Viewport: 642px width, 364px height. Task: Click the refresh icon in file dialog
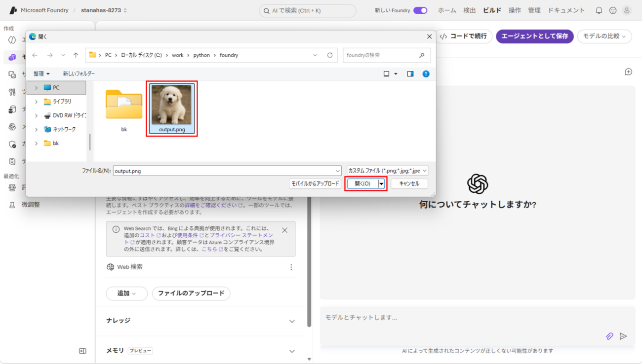click(330, 55)
